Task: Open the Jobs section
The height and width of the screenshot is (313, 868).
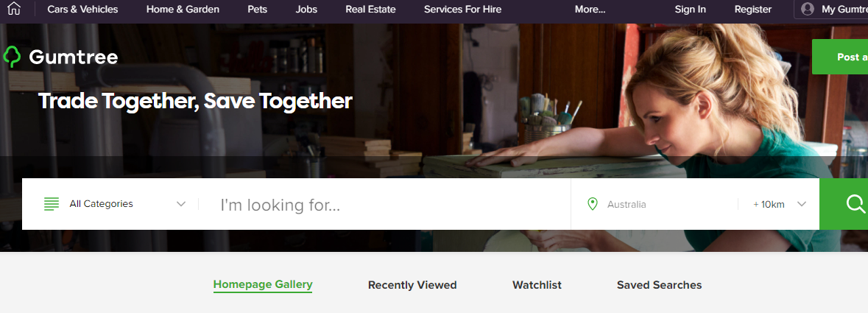Action: click(306, 9)
